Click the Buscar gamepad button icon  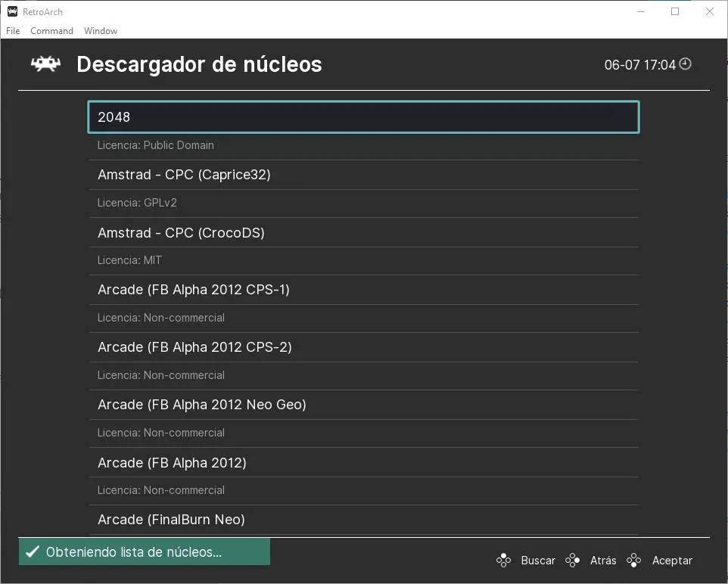(x=503, y=561)
